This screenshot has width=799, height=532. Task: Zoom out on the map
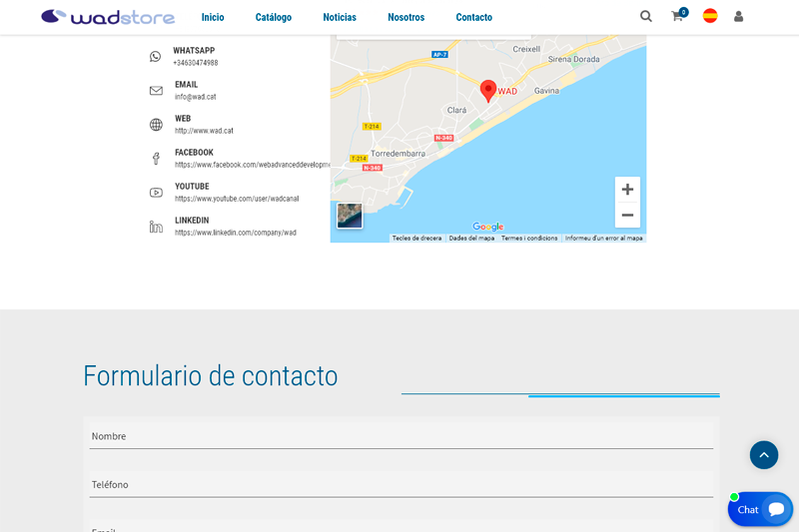click(x=627, y=215)
